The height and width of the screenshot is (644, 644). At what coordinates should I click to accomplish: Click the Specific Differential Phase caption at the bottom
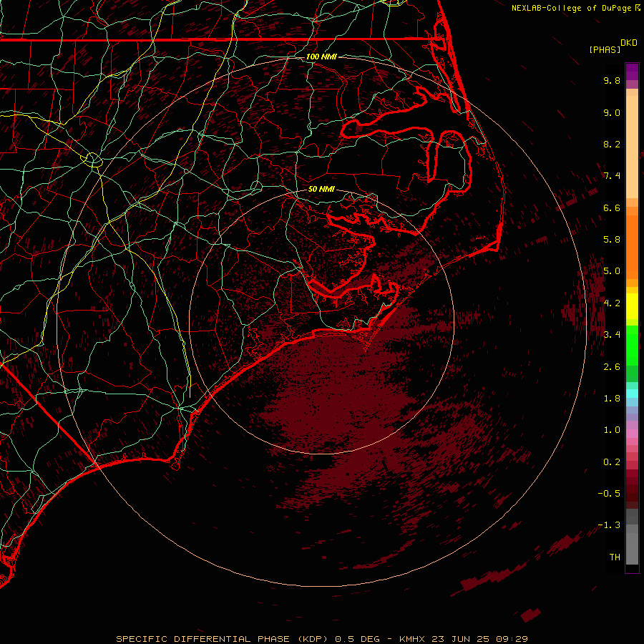tap(322, 639)
